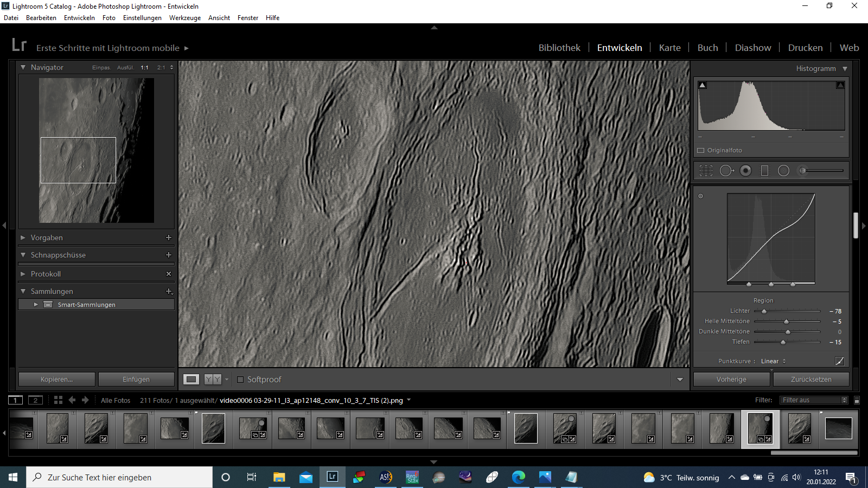The width and height of the screenshot is (868, 488).
Task: Select the Crop Overlay tool
Action: pyautogui.click(x=706, y=171)
